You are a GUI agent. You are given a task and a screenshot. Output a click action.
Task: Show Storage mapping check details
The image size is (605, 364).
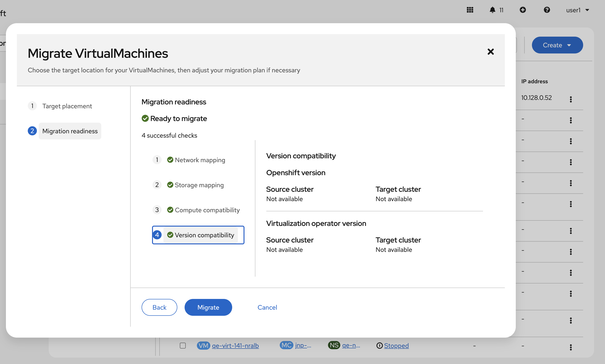pos(199,185)
